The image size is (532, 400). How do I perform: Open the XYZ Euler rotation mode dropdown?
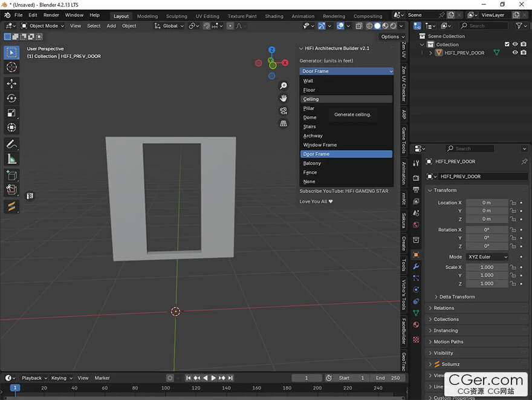(x=487, y=257)
